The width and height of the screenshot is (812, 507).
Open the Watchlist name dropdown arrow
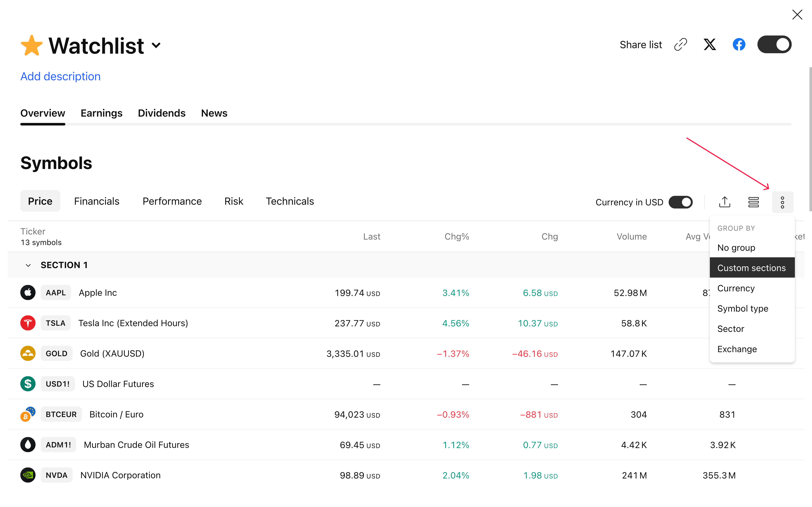pyautogui.click(x=156, y=45)
